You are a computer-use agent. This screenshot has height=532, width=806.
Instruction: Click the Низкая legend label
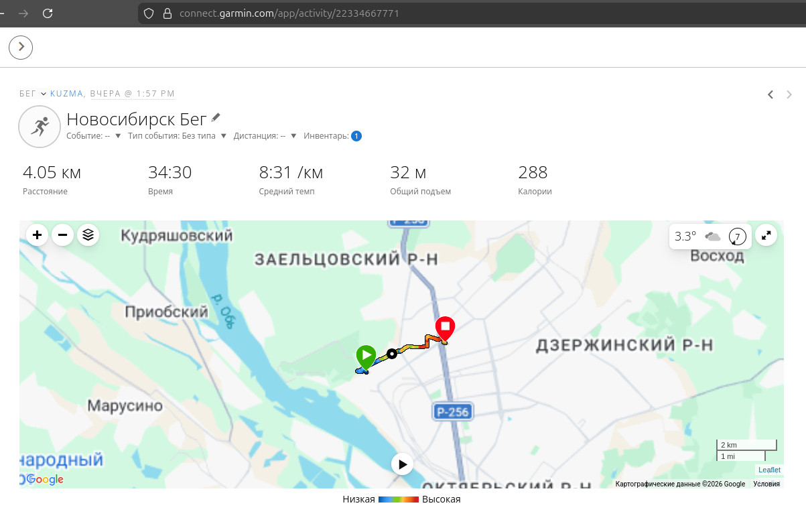(x=358, y=500)
